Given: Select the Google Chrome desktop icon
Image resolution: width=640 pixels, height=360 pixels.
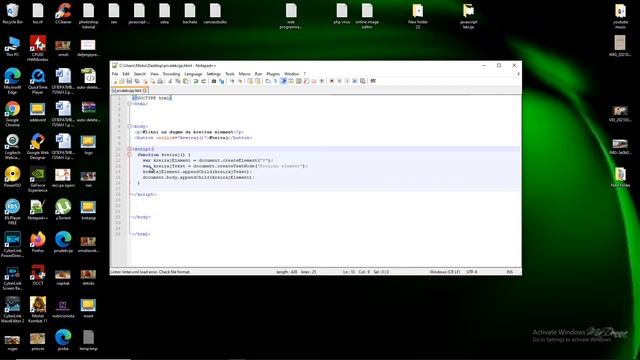Looking at the screenshot, I should [13, 114].
